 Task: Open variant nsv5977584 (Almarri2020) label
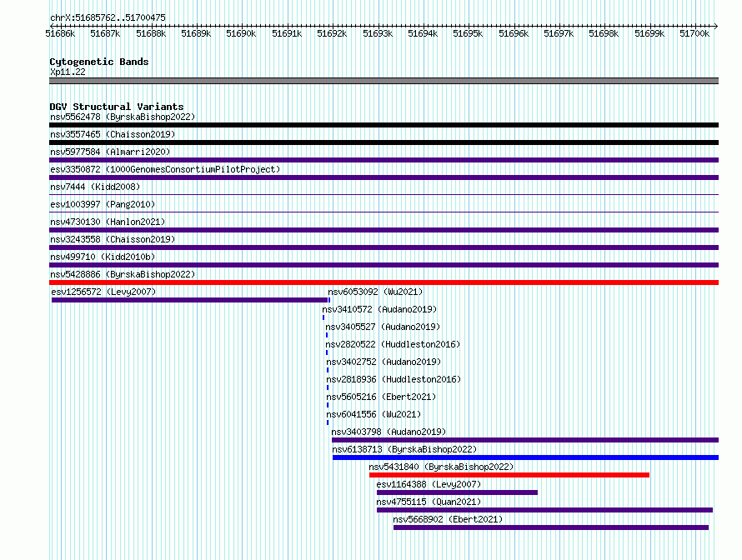coord(110,152)
